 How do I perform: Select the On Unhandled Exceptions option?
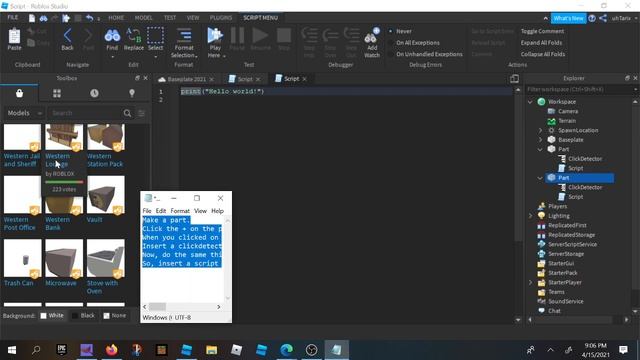426,54
